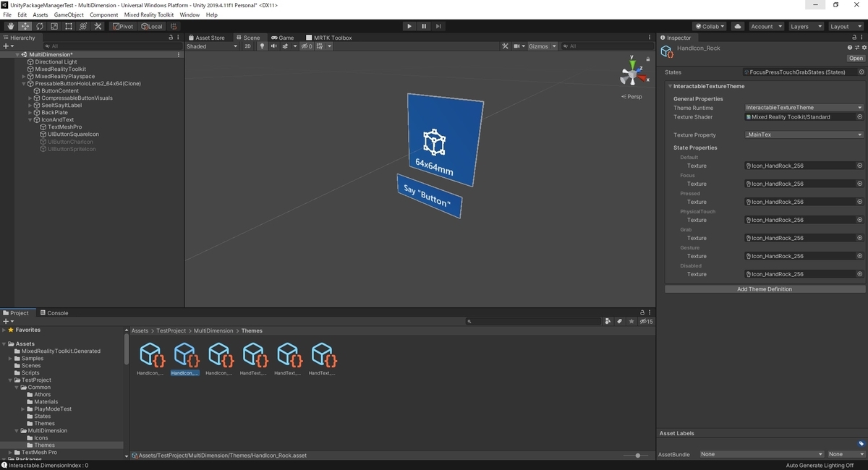This screenshot has width=868, height=470.
Task: Click the Add Theme Definition button
Action: pos(764,289)
